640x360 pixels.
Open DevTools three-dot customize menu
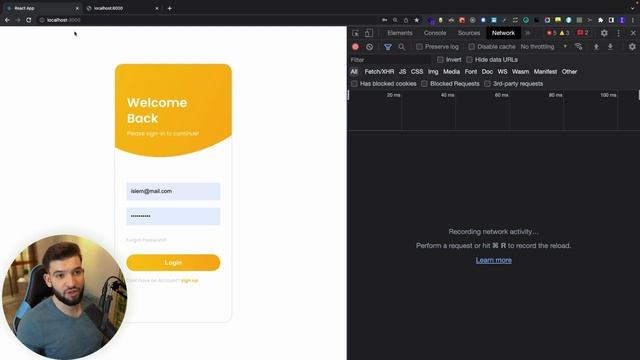[x=618, y=33]
